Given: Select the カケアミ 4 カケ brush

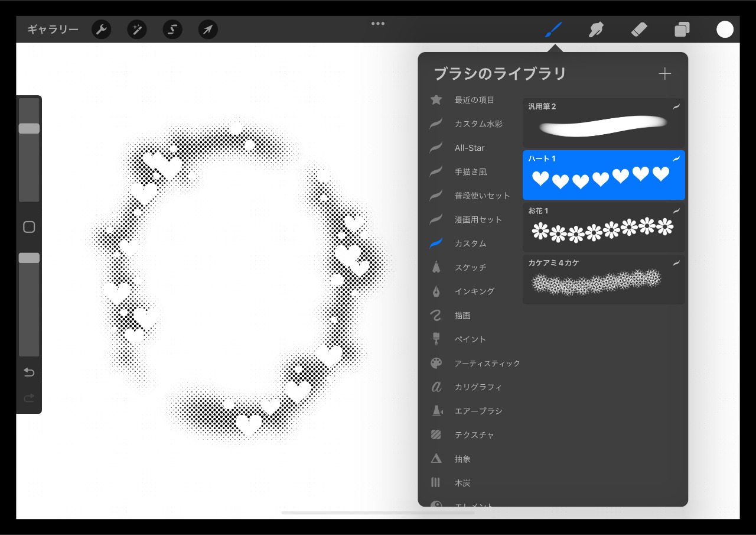Looking at the screenshot, I should (x=604, y=280).
